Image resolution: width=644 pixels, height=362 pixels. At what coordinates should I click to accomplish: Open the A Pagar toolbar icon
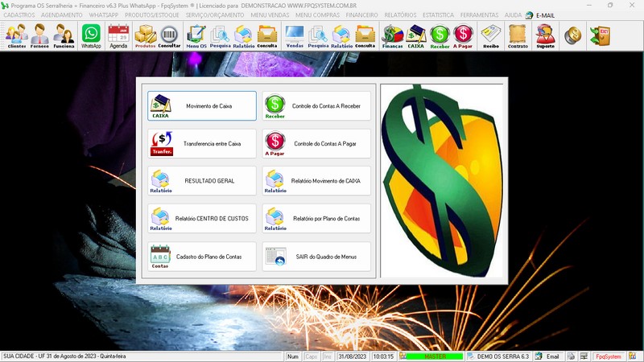463,35
